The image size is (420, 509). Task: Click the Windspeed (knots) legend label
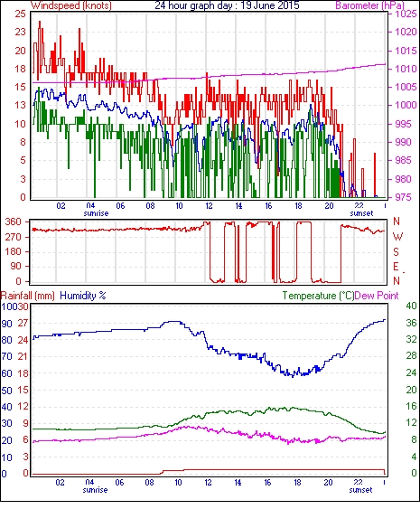click(71, 5)
